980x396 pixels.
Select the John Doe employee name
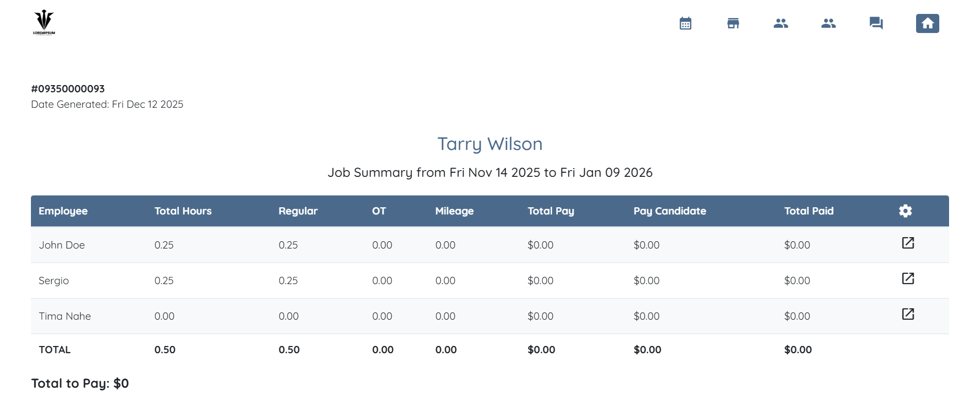point(62,245)
